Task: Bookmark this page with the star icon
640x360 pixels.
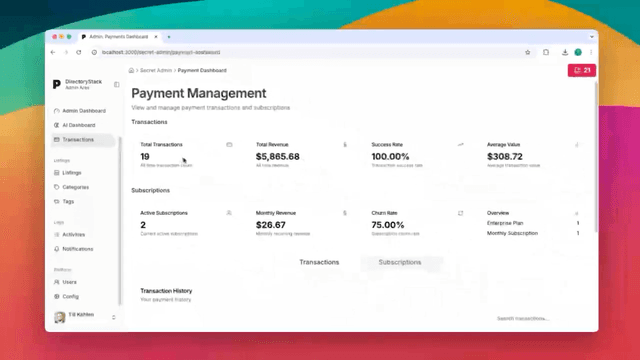Action: pos(527,52)
